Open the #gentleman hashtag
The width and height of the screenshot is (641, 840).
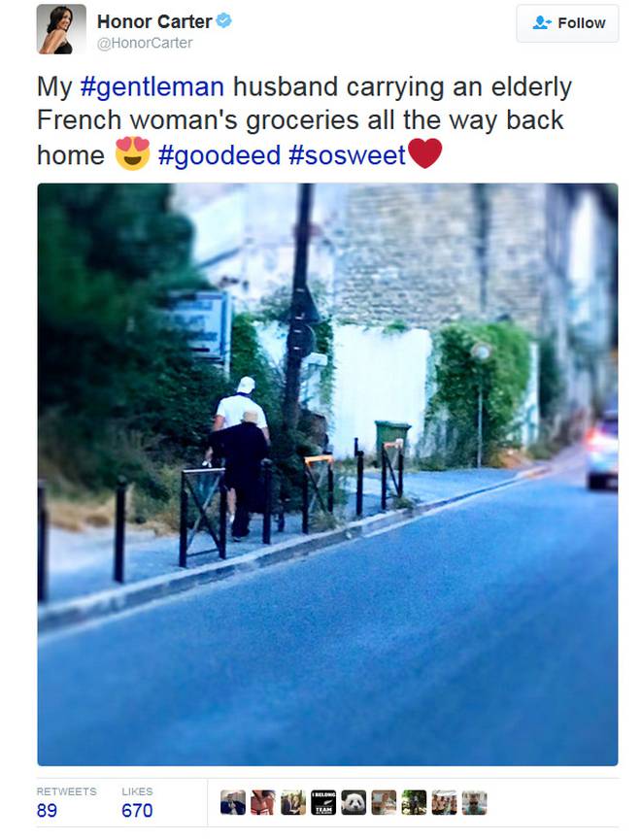152,87
